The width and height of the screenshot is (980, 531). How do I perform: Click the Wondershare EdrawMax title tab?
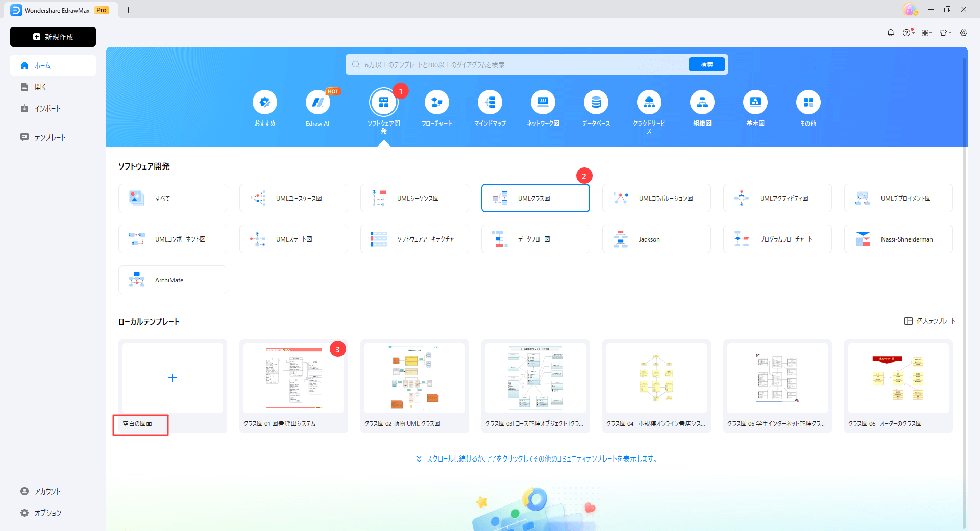tap(60, 10)
